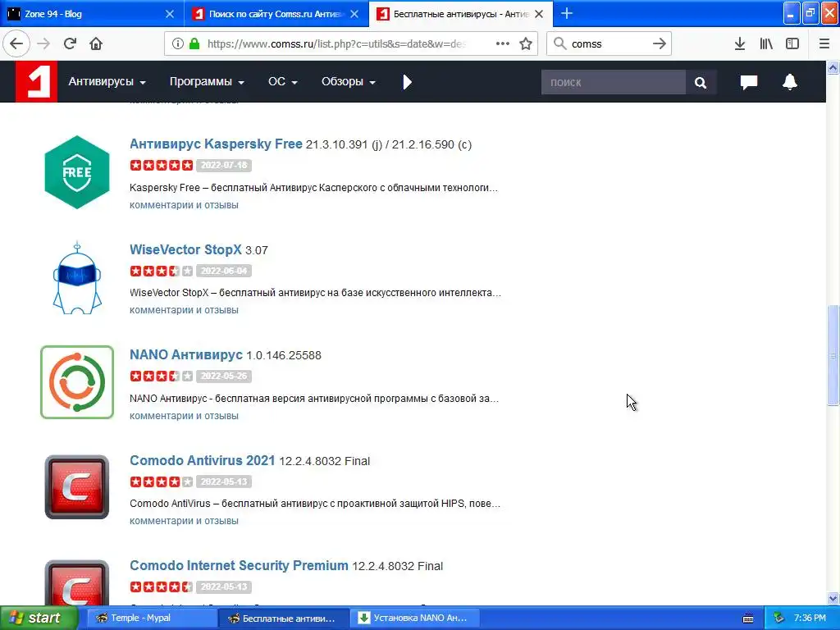The image size is (840, 630).
Task: Click the Comodo Antivirus 2021 red icon
Action: [77, 487]
